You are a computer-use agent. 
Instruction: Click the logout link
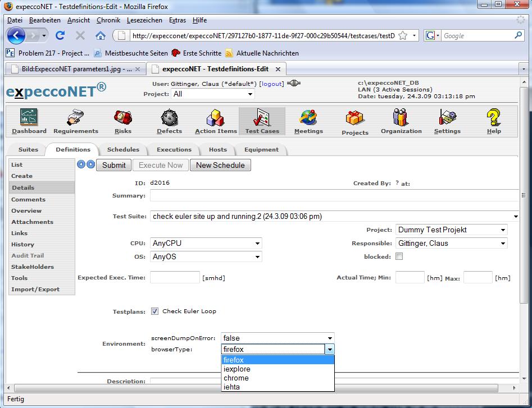(272, 84)
